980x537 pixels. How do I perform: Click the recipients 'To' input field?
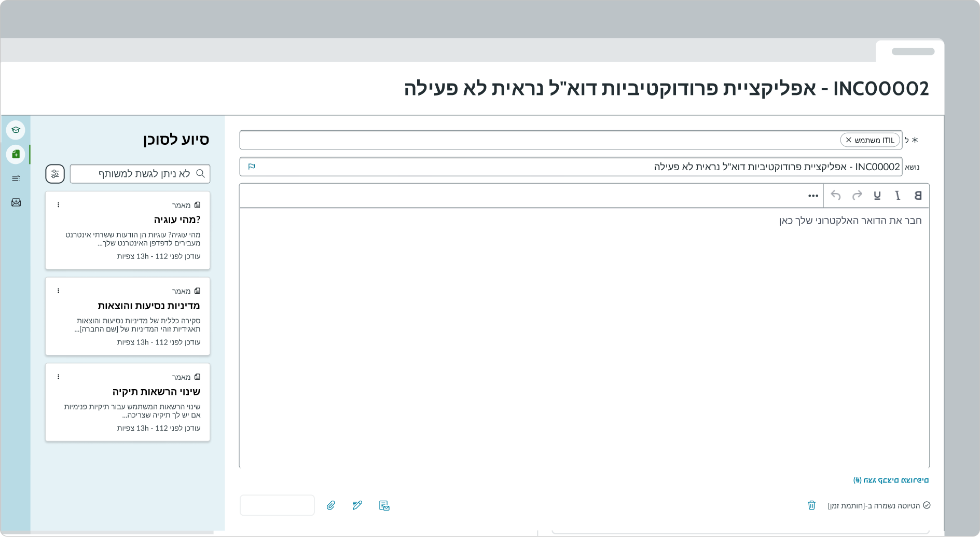571,140
